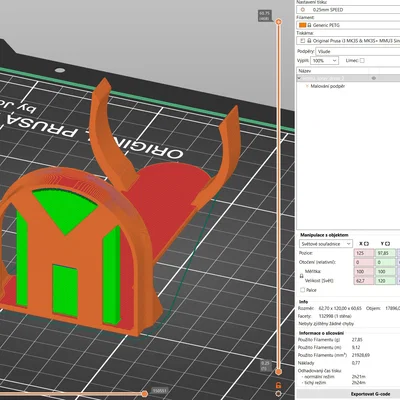Click the Náklady value 0,77

[356, 363]
